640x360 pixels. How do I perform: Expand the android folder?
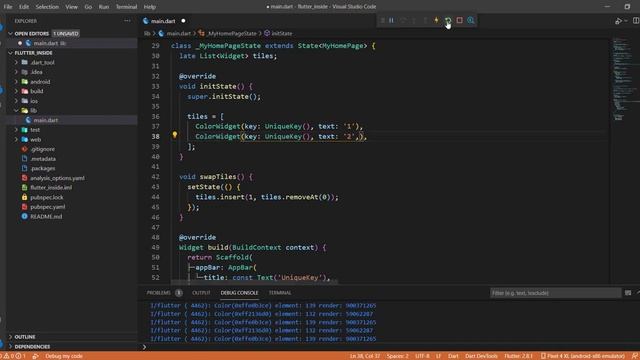click(40, 82)
